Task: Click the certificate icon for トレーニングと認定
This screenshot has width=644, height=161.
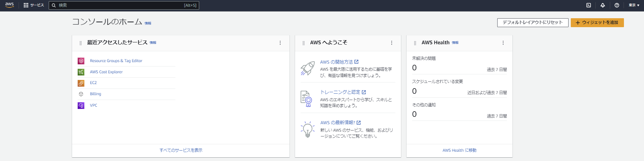Action: 306,99
